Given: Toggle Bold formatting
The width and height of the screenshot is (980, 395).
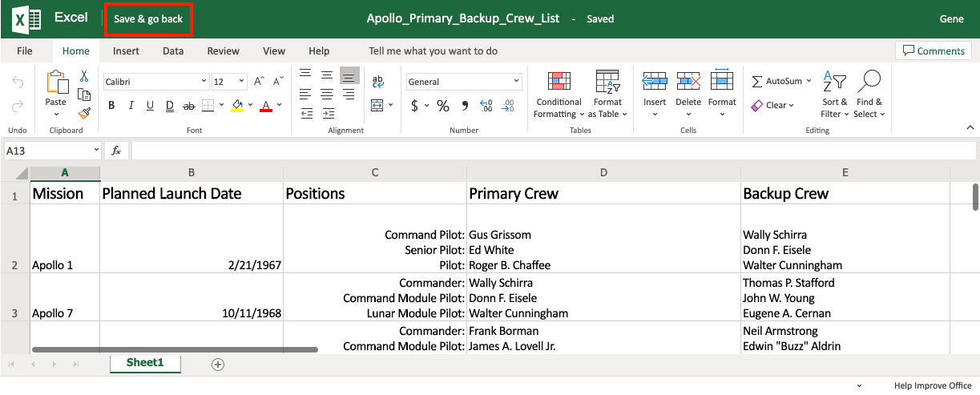Looking at the screenshot, I should click(112, 106).
